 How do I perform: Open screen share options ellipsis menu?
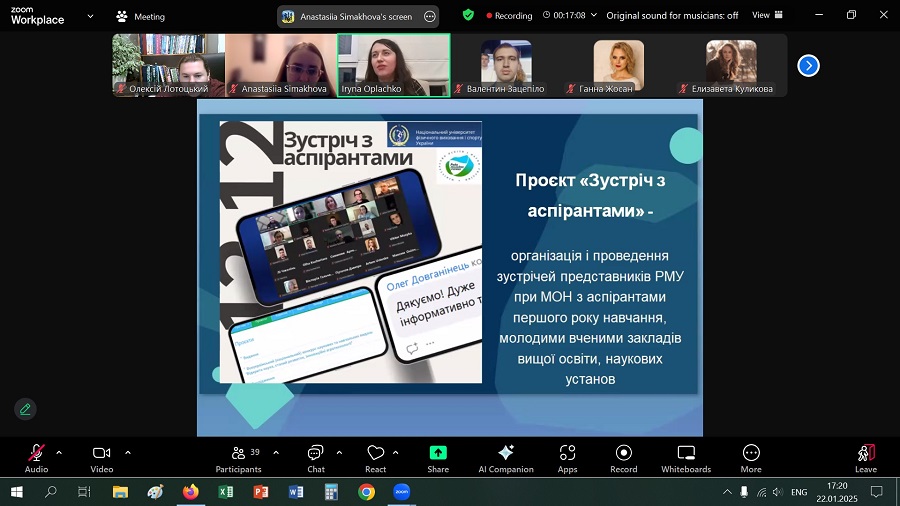[430, 16]
